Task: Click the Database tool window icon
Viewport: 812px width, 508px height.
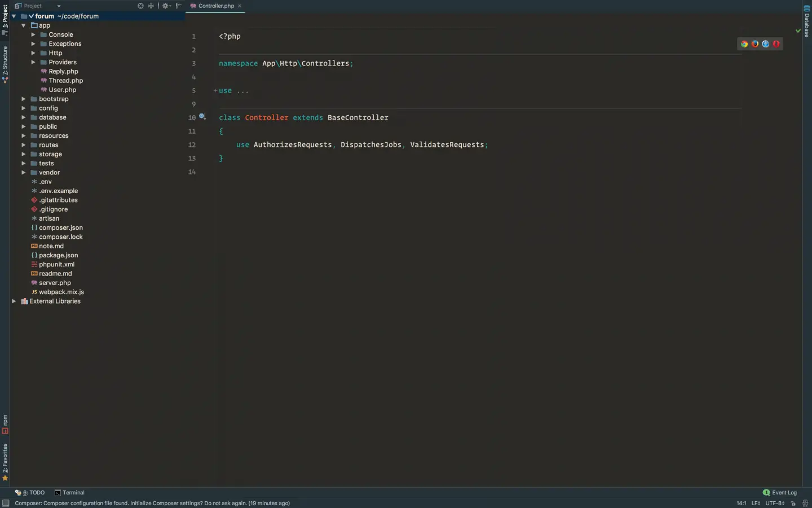Action: 806,8
